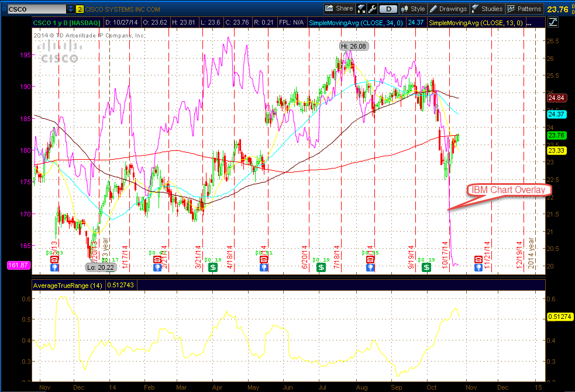Click the 0.512743 ATR value
Viewport: 575px width, 392px height.
click(120, 285)
